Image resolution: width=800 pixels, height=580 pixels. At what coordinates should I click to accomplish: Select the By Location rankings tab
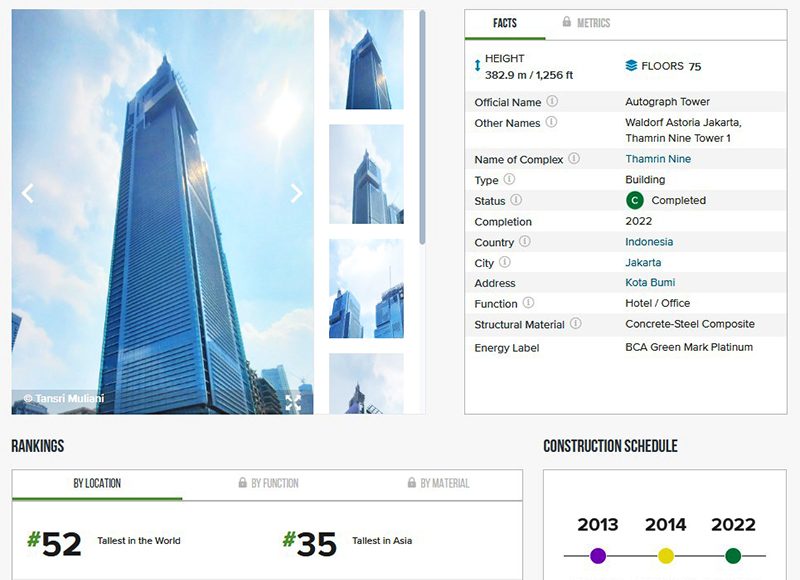[97, 484]
